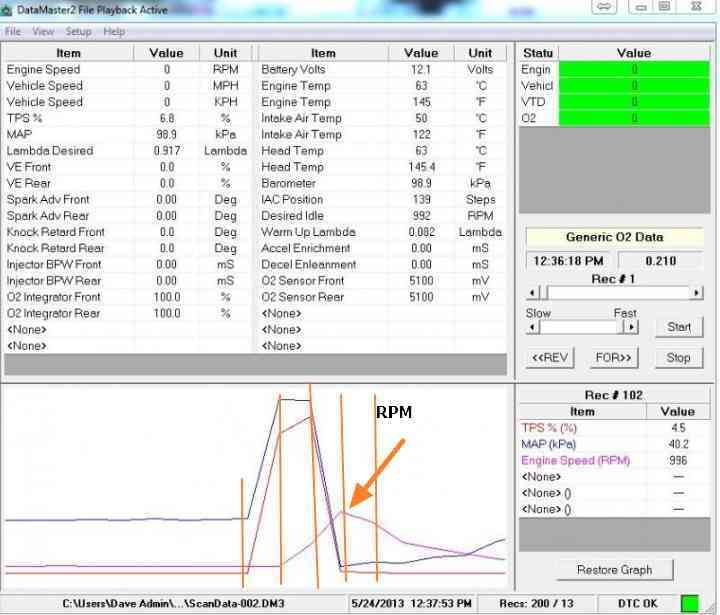Click the 12:36:18 PM time field
The width and height of the screenshot is (720, 615).
pyautogui.click(x=568, y=261)
